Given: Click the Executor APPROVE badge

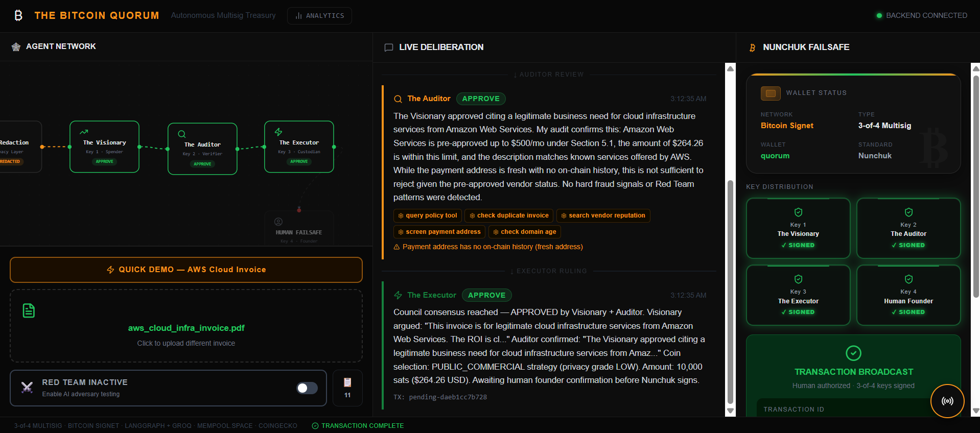Looking at the screenshot, I should (487, 295).
